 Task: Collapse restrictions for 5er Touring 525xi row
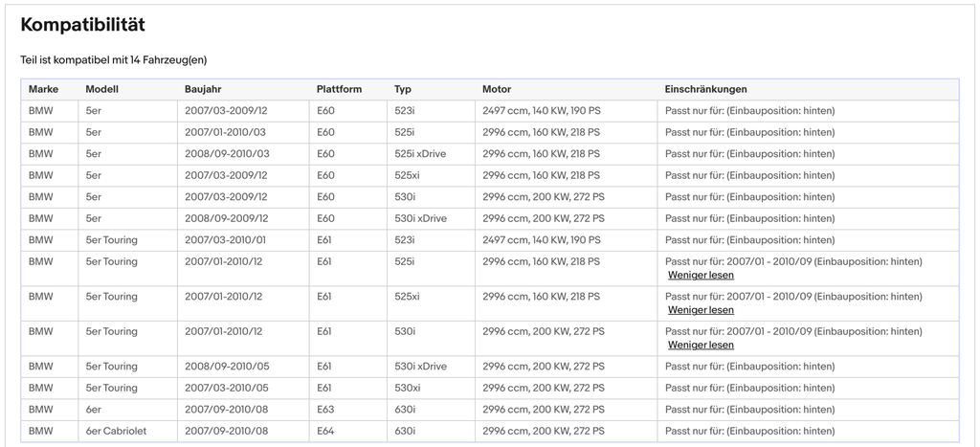(701, 310)
